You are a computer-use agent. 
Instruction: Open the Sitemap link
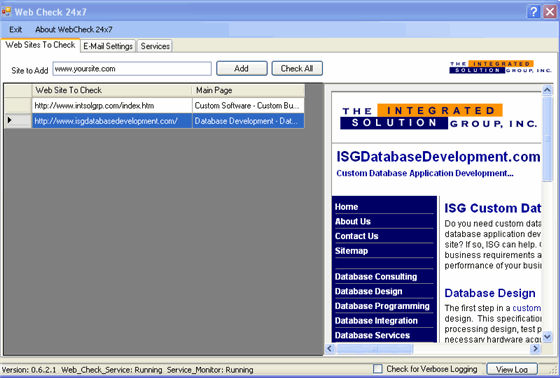coord(351,251)
